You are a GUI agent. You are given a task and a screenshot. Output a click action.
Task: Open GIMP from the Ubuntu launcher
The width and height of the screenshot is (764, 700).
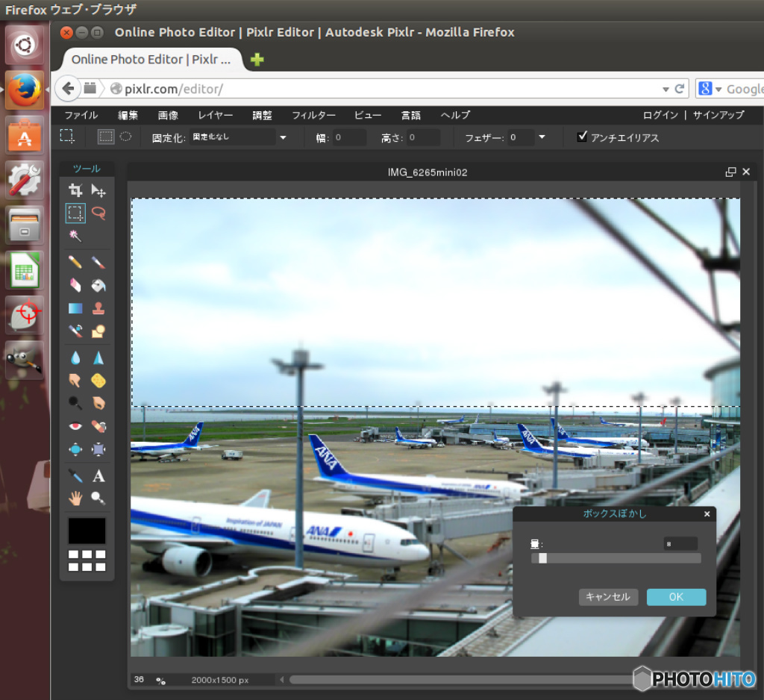25,360
